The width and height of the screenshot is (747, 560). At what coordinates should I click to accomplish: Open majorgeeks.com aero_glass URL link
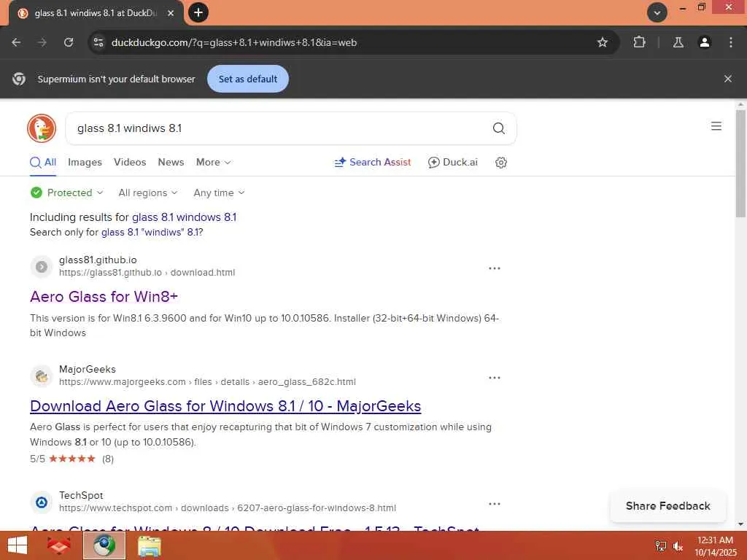[x=207, y=382]
